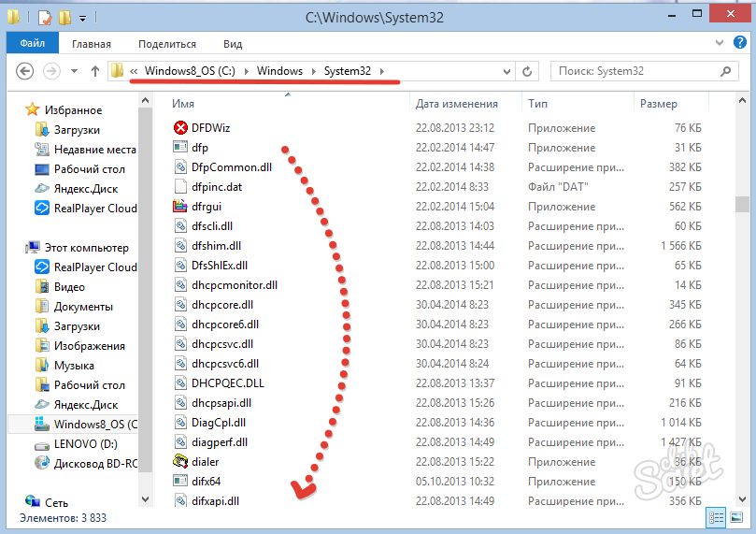The image size is (756, 534).
Task: Select the dfrgui defragmenter icon
Action: click(180, 207)
